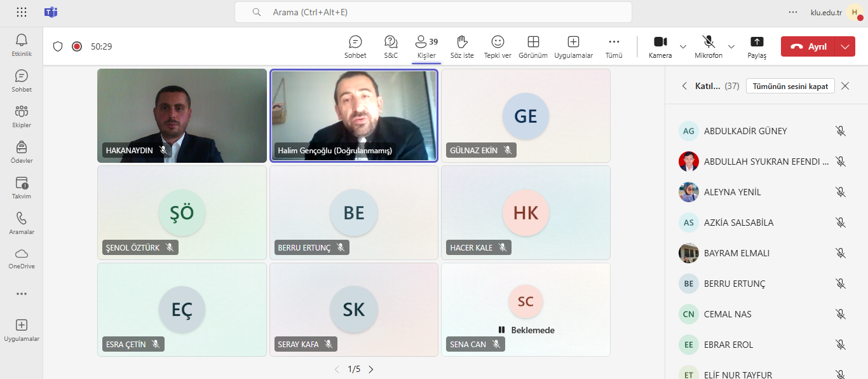Click muted mic icon for CEMAL NAS
Image resolution: width=868 pixels, height=379 pixels.
(841, 314)
